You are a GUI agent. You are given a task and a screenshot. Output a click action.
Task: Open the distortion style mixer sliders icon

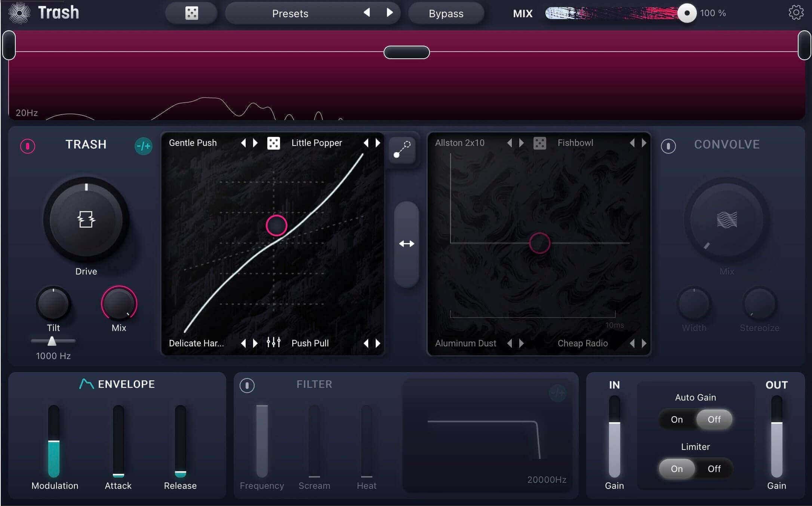pyautogui.click(x=273, y=342)
